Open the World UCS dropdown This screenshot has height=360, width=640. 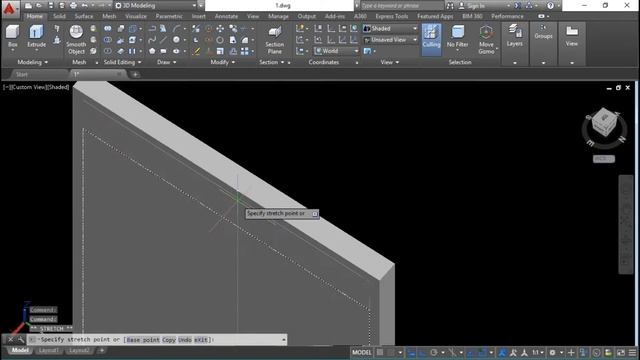(336, 51)
